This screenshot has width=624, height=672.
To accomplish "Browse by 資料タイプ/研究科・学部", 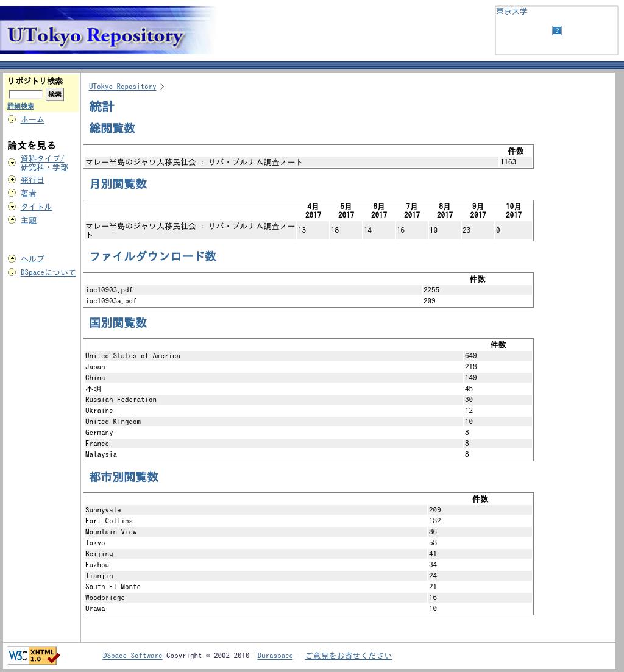I will 44,163.
